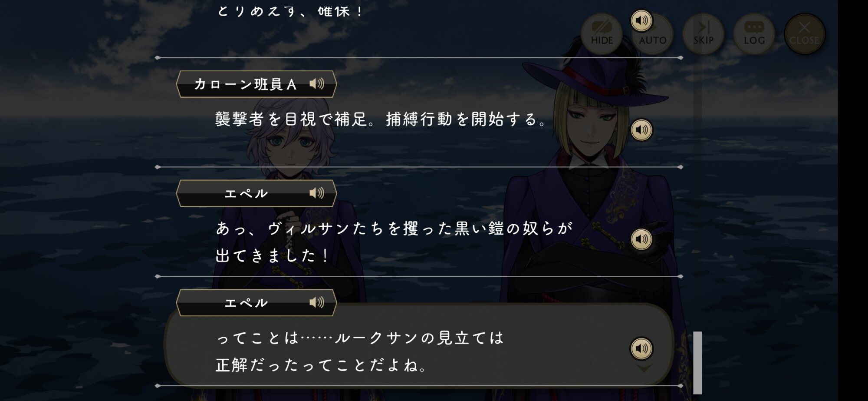Select the 襲撃者を目視で補足 dialogue text
This screenshot has width=868, height=401.
381,119
